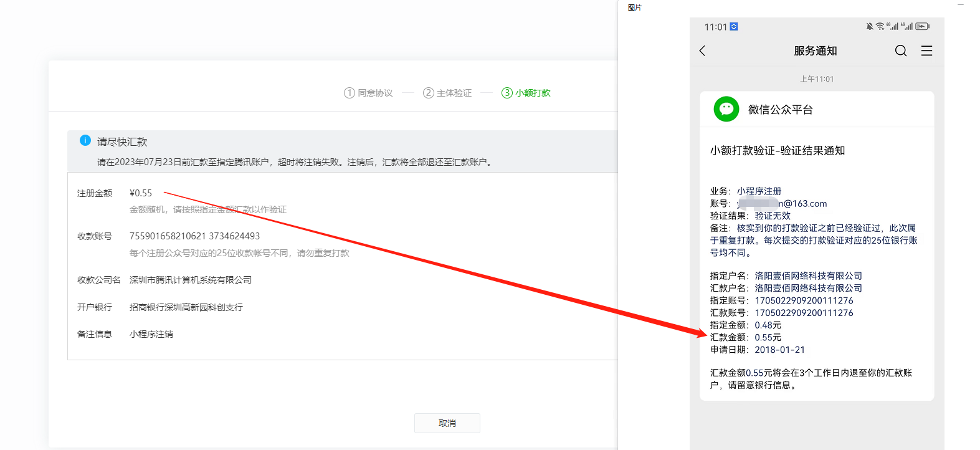Tap the 业务: 小程序注册 line
This screenshot has height=450, width=980.
point(746,191)
